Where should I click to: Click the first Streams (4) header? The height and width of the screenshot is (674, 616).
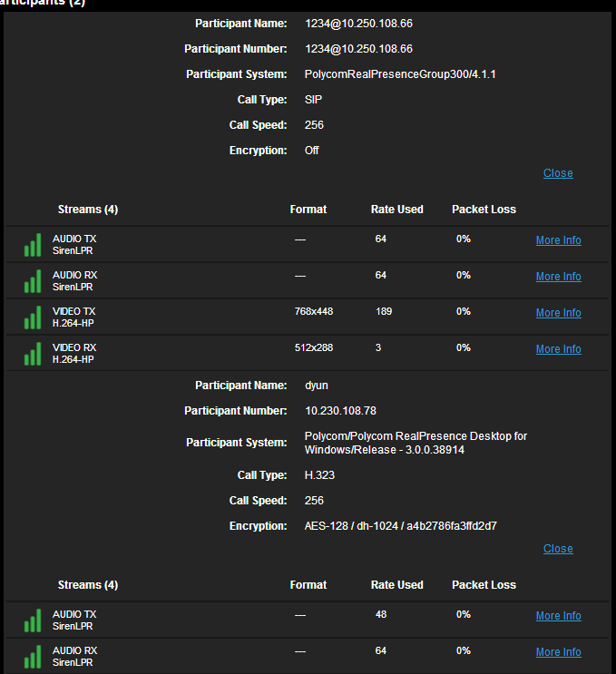88,210
